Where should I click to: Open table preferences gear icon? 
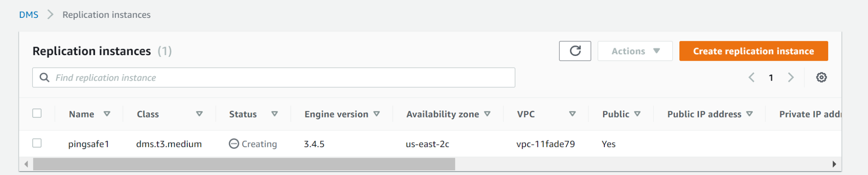click(x=821, y=78)
